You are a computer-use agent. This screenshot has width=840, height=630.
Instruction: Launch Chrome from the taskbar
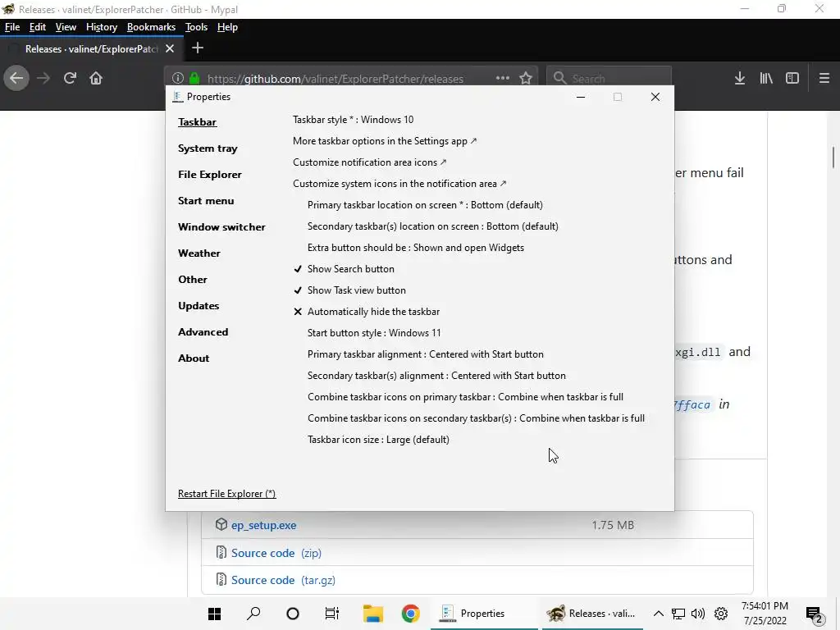411,614
